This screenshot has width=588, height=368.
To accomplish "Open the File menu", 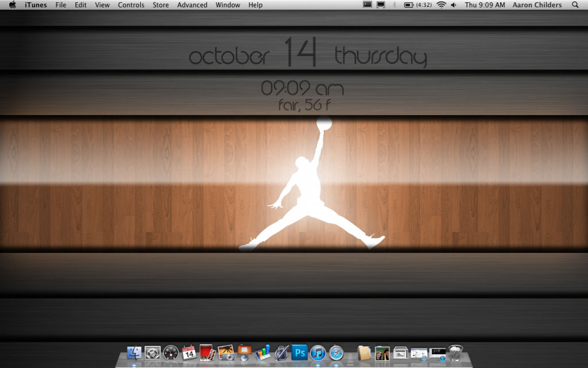I will tap(61, 5).
